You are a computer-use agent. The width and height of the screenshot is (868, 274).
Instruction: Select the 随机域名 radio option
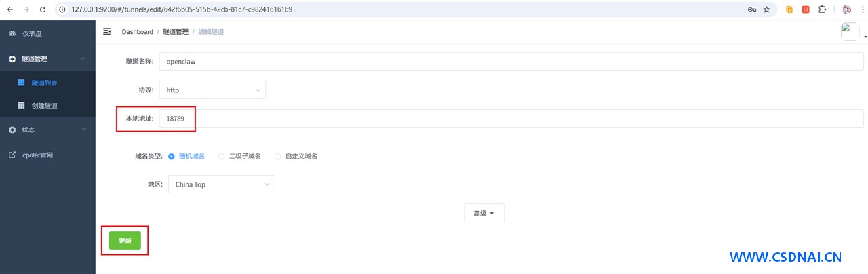click(186, 156)
